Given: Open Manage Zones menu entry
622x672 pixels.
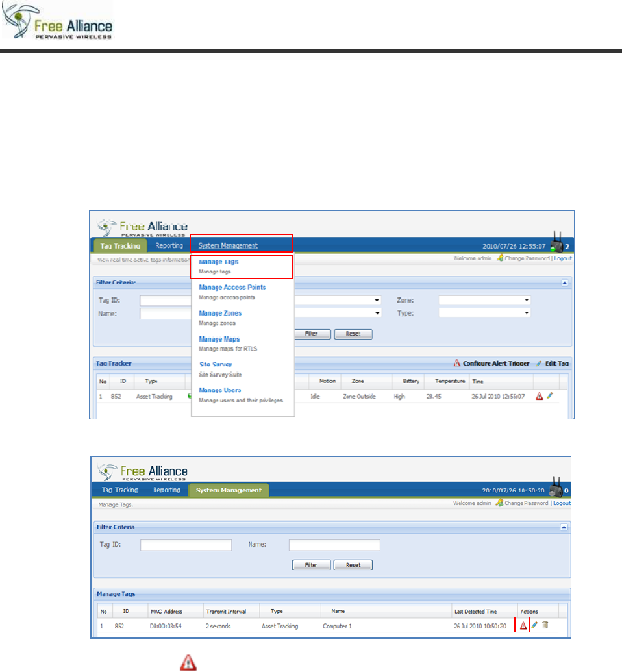Looking at the screenshot, I should (220, 314).
